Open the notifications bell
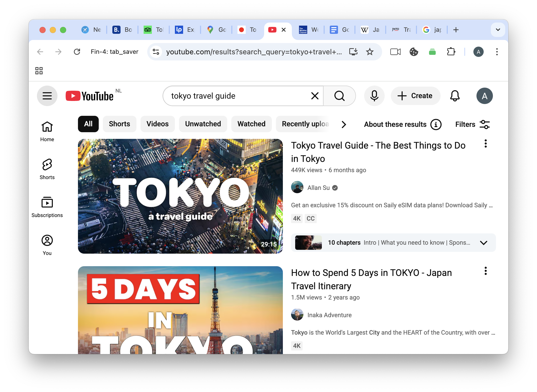Viewport: 537px width, 392px height. point(454,96)
